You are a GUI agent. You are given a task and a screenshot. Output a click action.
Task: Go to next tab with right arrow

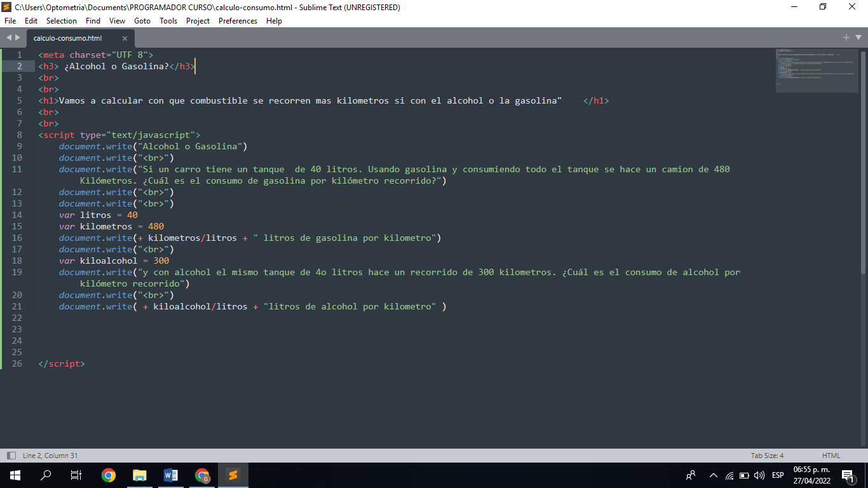tap(18, 37)
